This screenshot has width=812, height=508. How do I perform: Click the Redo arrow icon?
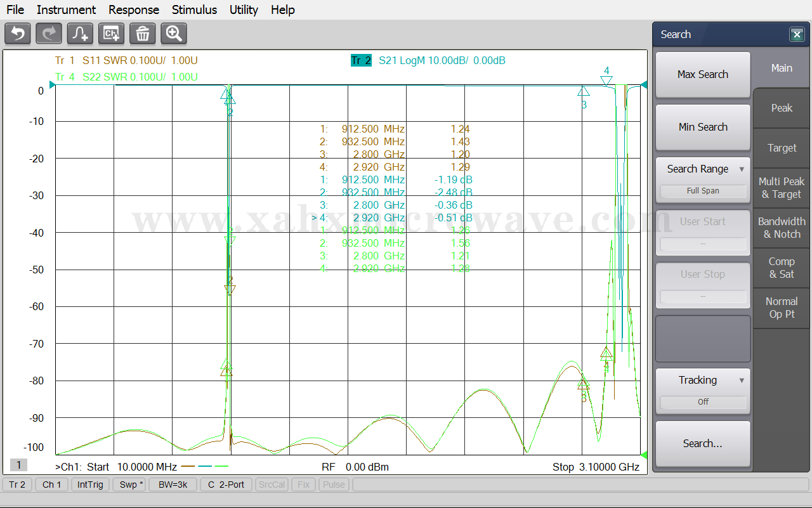click(x=49, y=34)
